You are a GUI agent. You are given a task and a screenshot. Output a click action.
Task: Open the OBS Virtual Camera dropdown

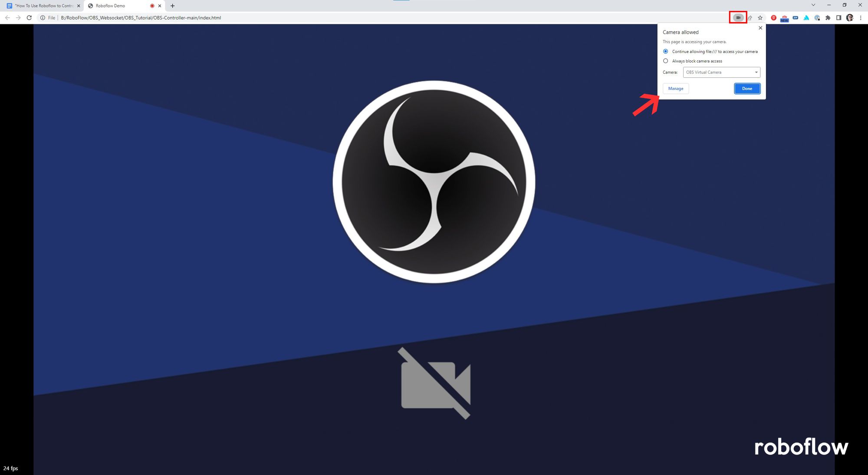(721, 72)
